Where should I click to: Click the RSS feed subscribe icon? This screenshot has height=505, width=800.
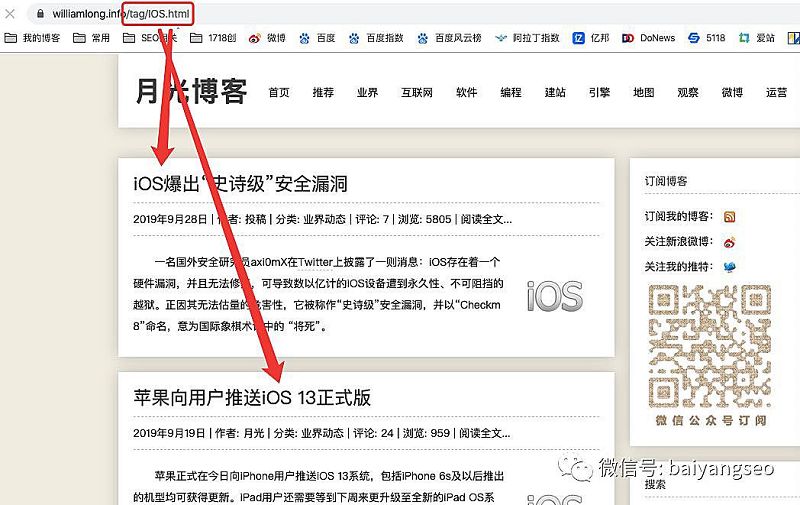tap(730, 216)
